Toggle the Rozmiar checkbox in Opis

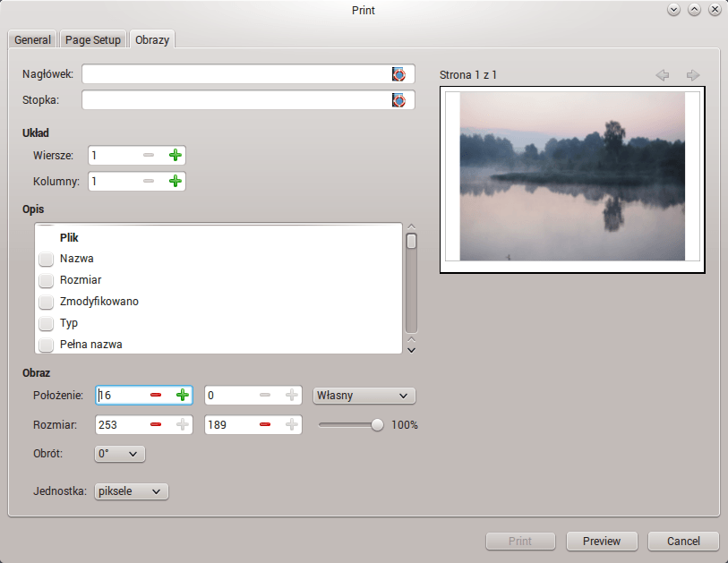point(46,280)
